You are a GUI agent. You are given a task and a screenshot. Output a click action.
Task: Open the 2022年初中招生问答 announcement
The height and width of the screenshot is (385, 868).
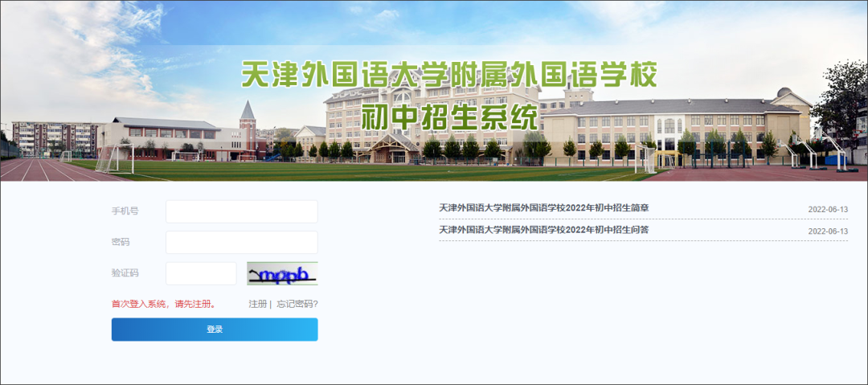543,230
